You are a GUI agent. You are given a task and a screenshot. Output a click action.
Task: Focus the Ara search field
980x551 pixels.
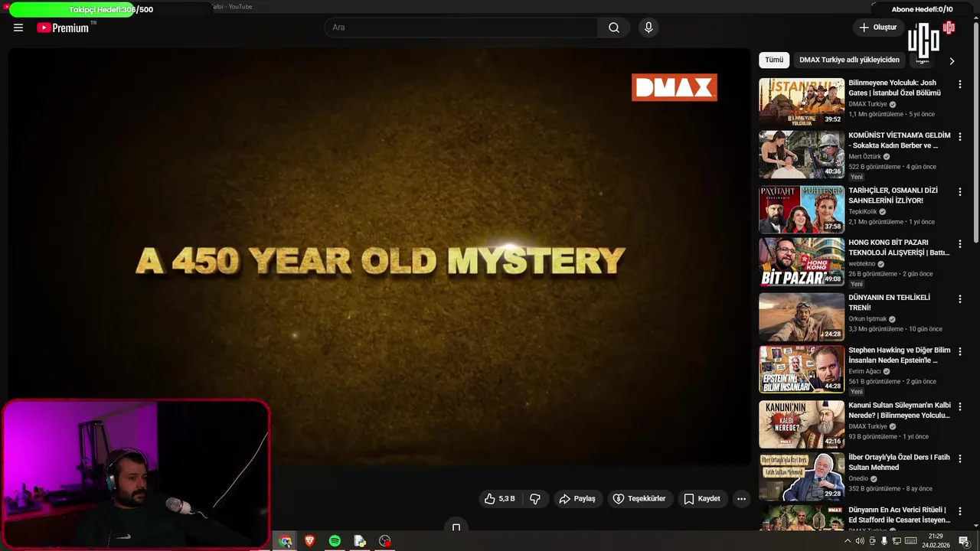461,28
